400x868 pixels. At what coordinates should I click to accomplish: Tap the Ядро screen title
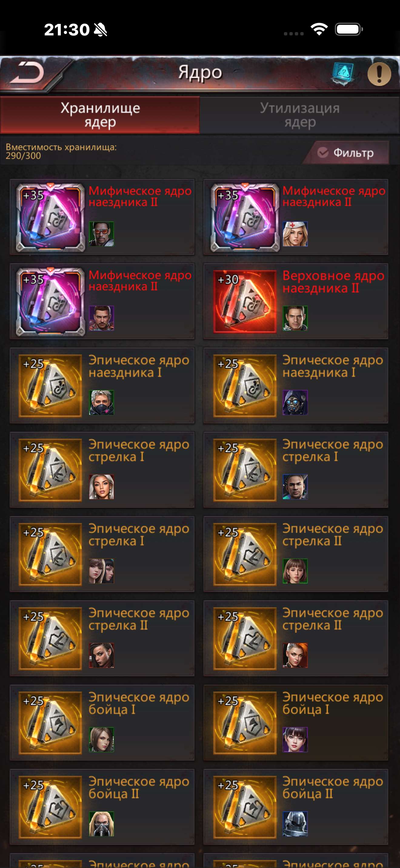tap(200, 72)
